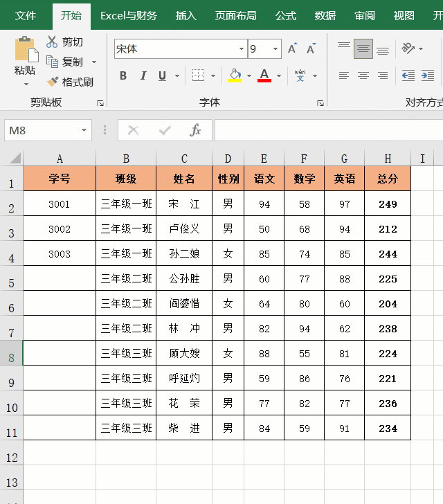
Task: Open clipboard pane launcher icon
Action: coord(100,103)
